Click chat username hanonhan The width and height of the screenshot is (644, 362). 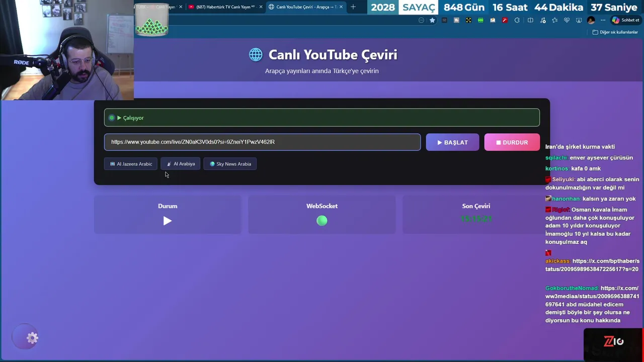(x=566, y=199)
